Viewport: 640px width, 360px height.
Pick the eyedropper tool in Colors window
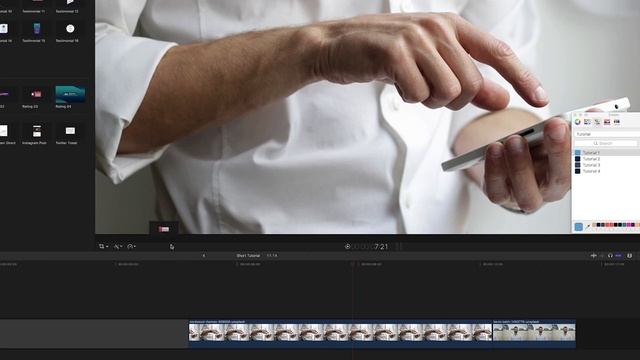pos(588,226)
